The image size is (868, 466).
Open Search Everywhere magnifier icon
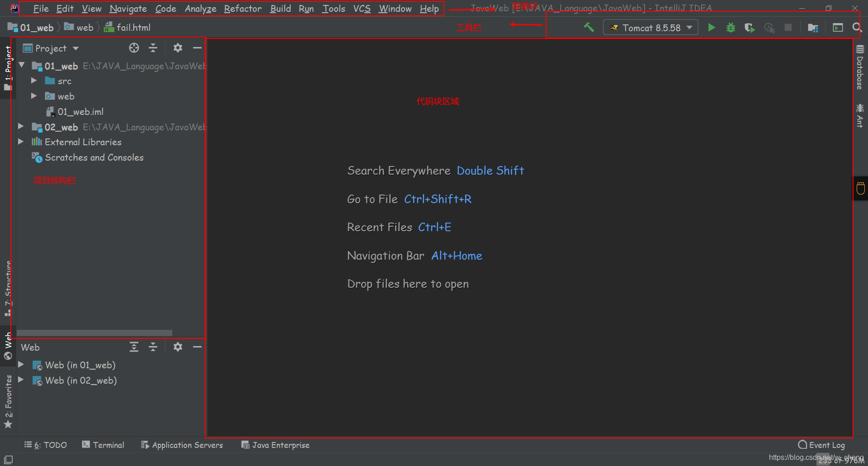(857, 28)
